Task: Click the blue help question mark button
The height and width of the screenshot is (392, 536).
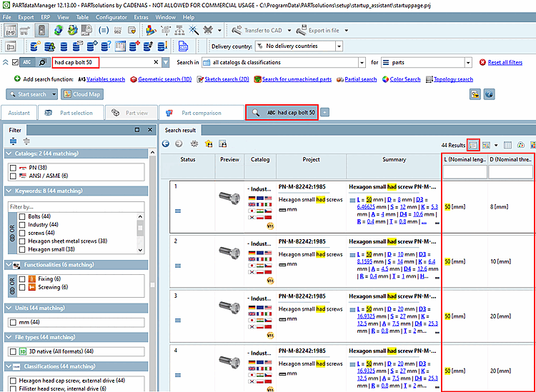Action: tap(490, 94)
